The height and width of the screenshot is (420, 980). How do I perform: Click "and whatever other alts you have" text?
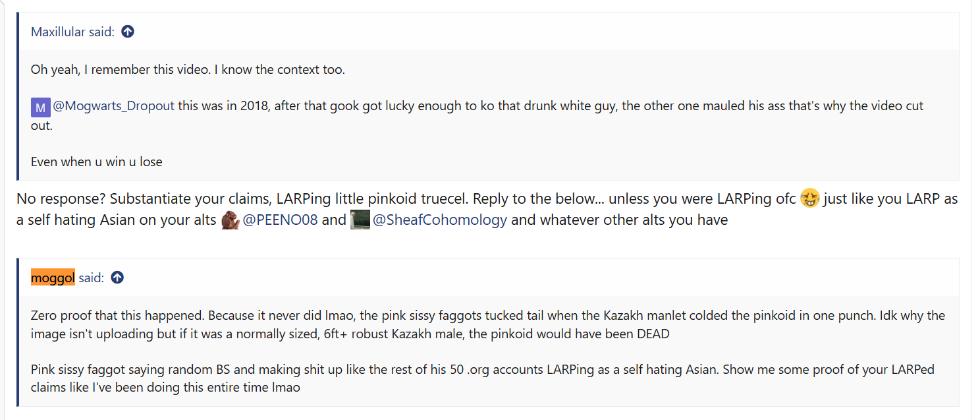(619, 220)
